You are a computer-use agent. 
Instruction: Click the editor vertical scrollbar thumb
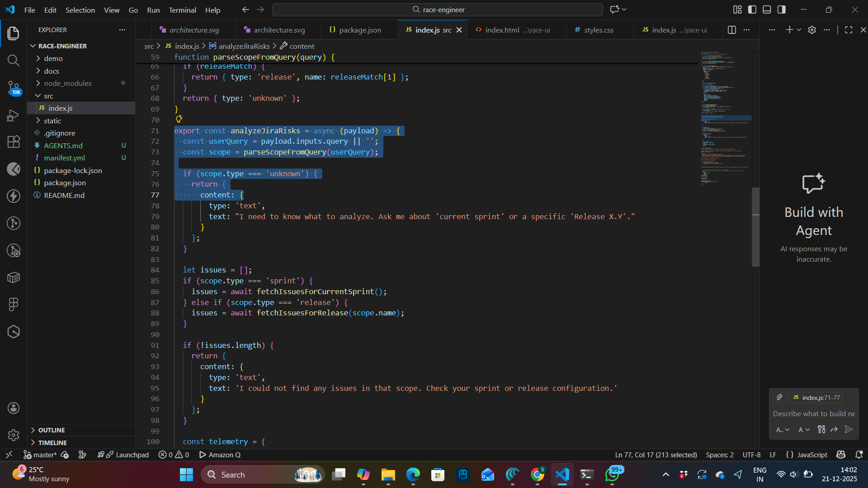[755, 226]
